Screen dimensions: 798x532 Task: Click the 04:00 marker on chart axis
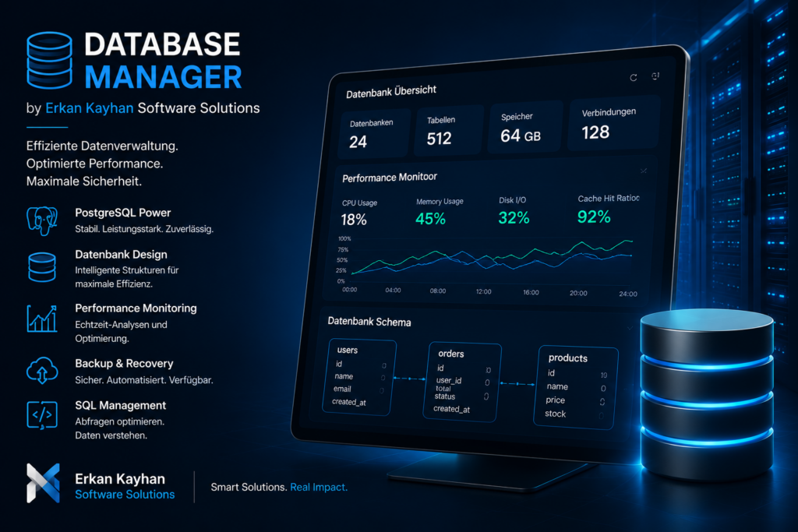(393, 291)
